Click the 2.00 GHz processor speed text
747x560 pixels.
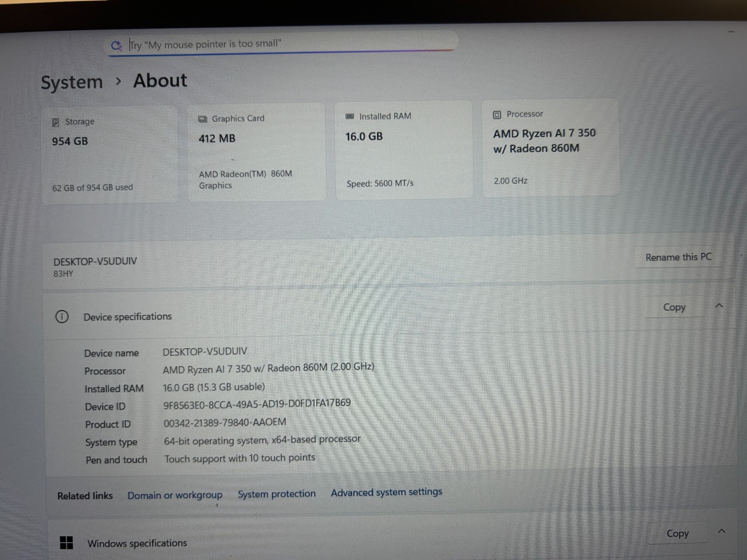pos(510,181)
